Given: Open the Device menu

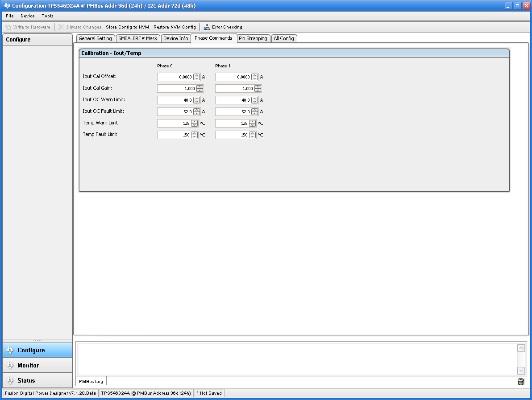Looking at the screenshot, I should pos(27,16).
